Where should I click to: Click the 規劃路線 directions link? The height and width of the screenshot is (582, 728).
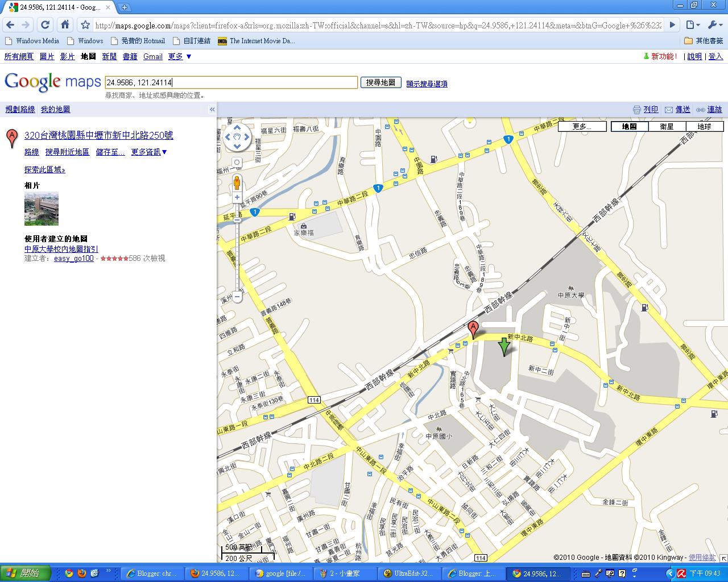[20, 109]
